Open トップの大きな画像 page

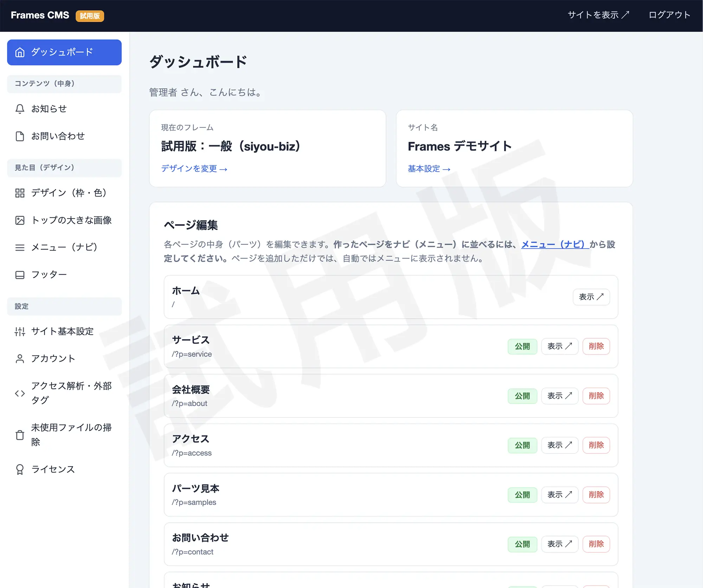pos(64,220)
